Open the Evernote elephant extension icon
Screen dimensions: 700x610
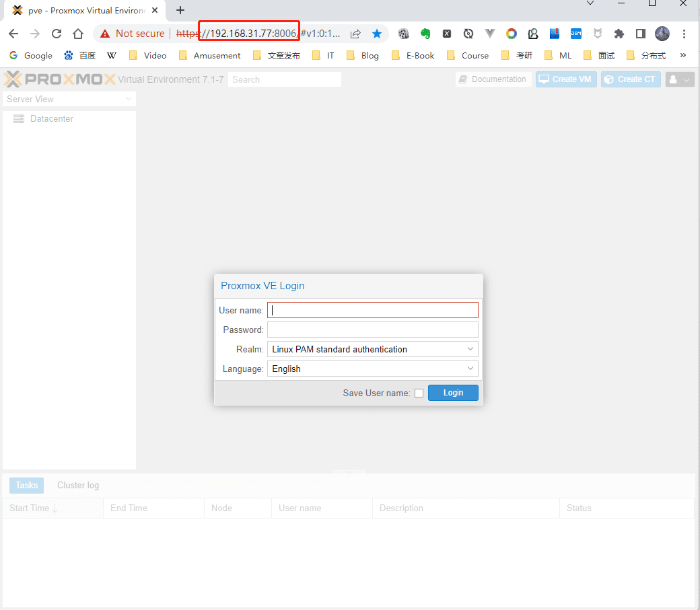[425, 34]
